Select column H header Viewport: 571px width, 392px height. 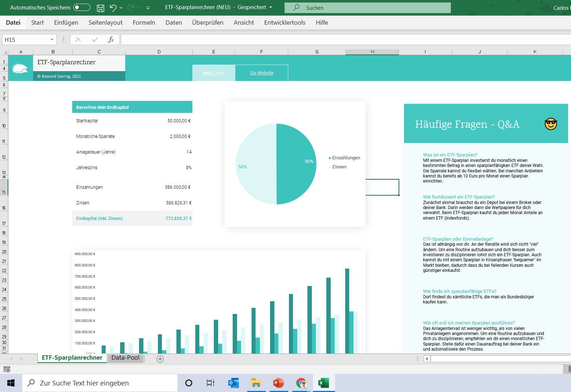click(372, 52)
